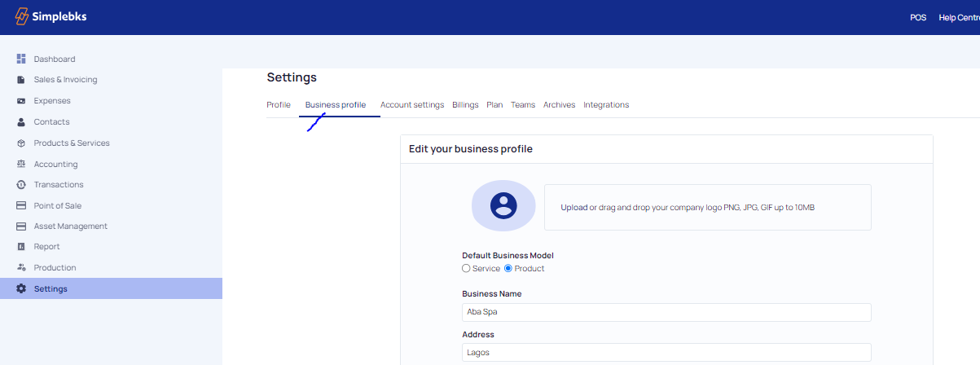Open POS from the top bar
The height and width of the screenshot is (365, 980).
click(918, 17)
